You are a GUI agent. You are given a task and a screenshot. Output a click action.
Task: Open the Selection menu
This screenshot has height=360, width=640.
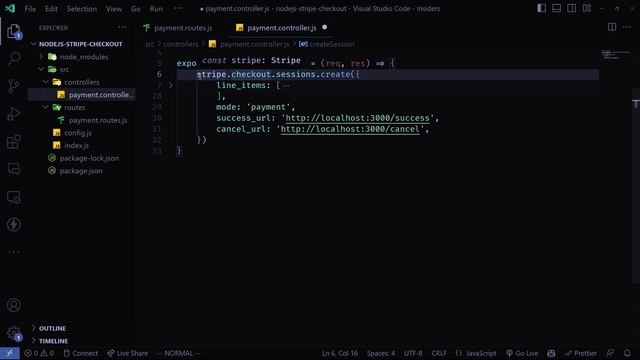pos(82,9)
